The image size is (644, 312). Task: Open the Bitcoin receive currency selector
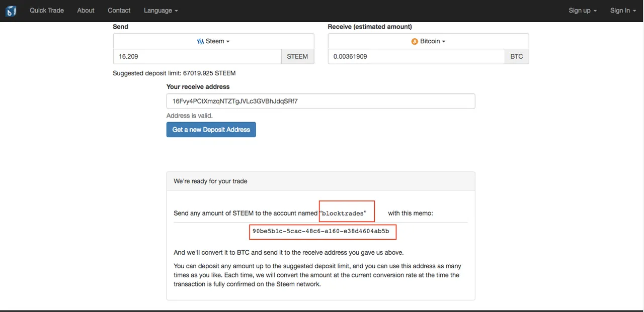[x=428, y=41]
